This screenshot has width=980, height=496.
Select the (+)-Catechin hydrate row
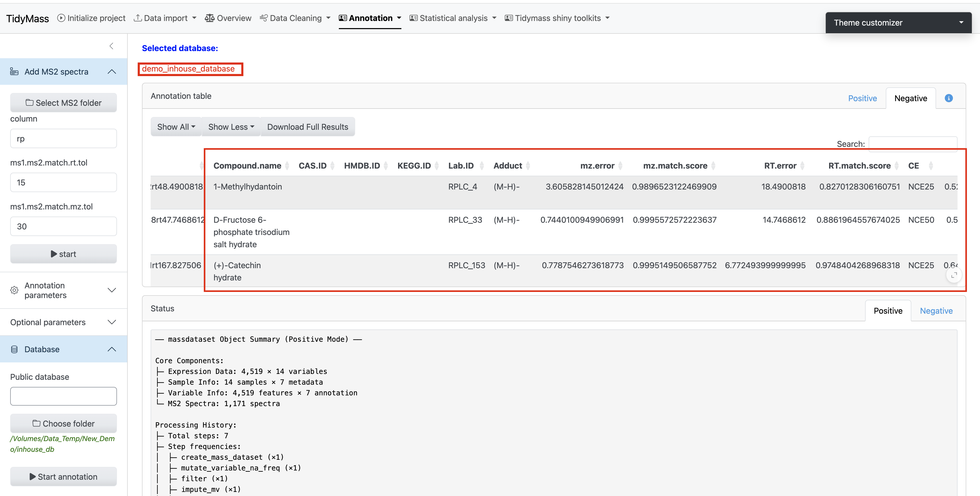coord(554,271)
